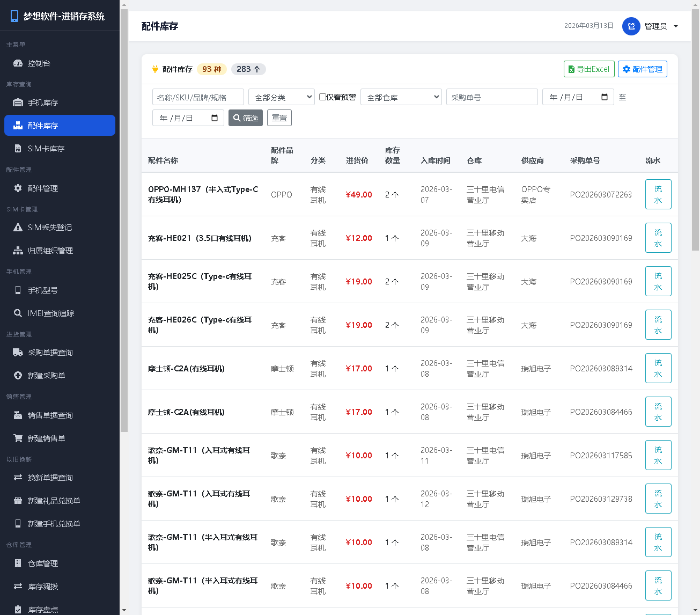This screenshot has height=615, width=700.
Task: Open 仓库管理 in the sidebar menu
Action: point(43,563)
